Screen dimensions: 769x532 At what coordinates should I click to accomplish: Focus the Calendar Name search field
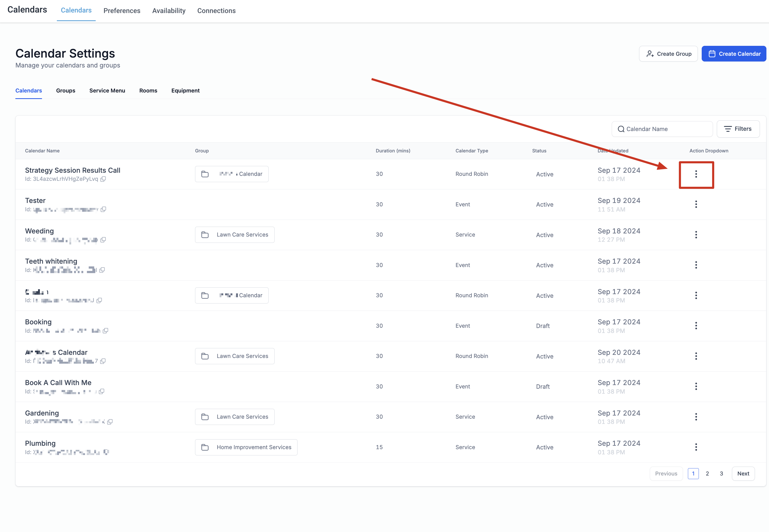point(662,129)
